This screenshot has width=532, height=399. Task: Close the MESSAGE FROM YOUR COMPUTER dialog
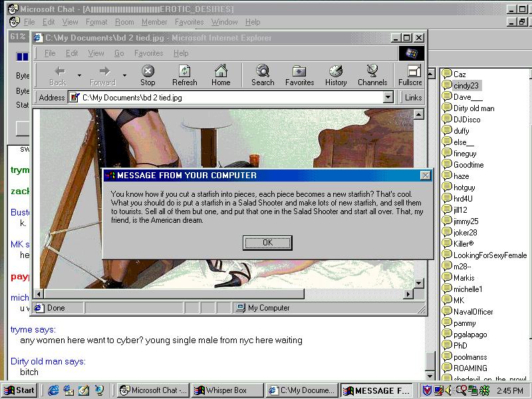pyautogui.click(x=425, y=175)
